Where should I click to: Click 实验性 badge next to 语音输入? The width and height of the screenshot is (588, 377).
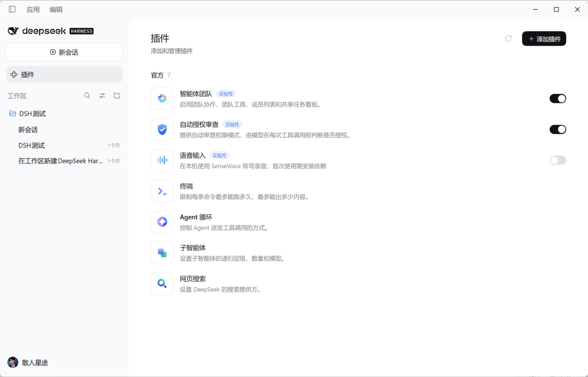coord(219,156)
